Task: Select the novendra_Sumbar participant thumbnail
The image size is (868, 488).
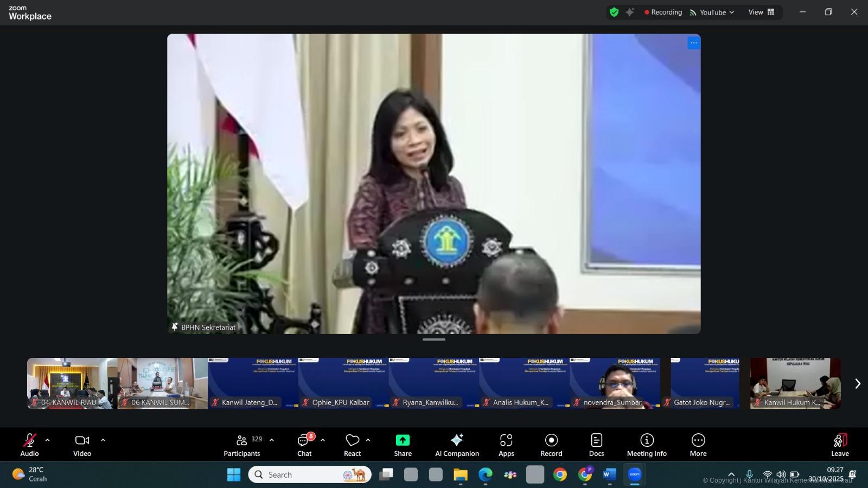Action: (615, 383)
